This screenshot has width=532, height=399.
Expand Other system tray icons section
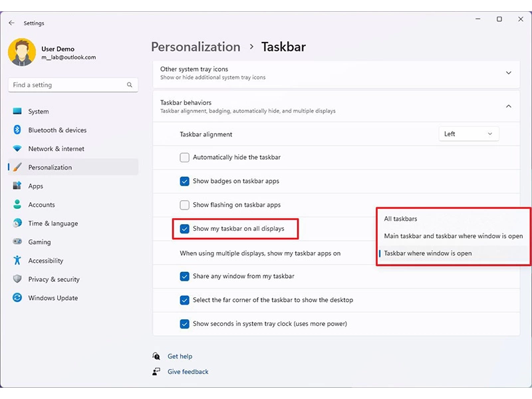508,72
